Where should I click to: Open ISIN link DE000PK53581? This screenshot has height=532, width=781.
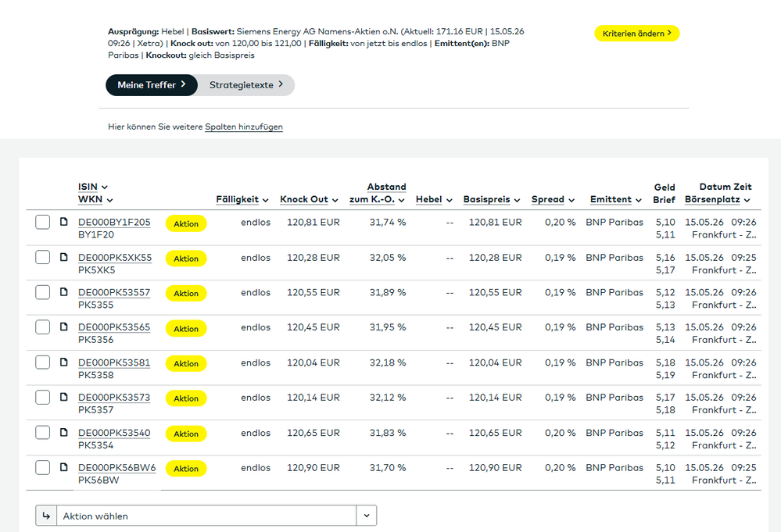click(x=114, y=362)
